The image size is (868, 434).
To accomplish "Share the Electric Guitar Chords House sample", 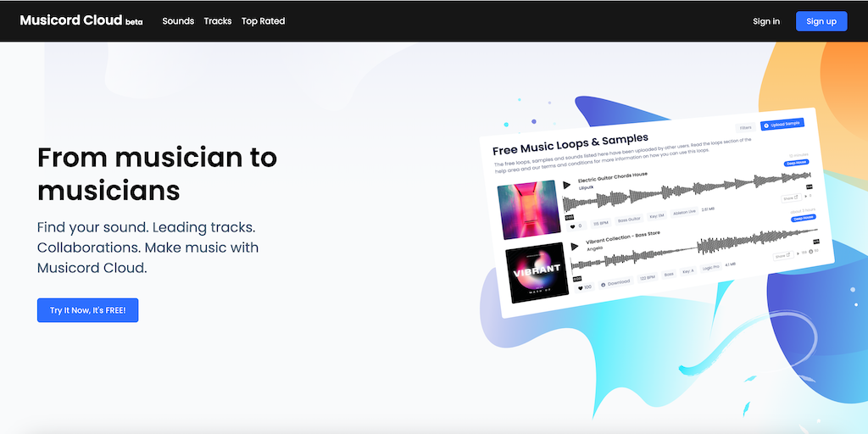I will (x=791, y=198).
